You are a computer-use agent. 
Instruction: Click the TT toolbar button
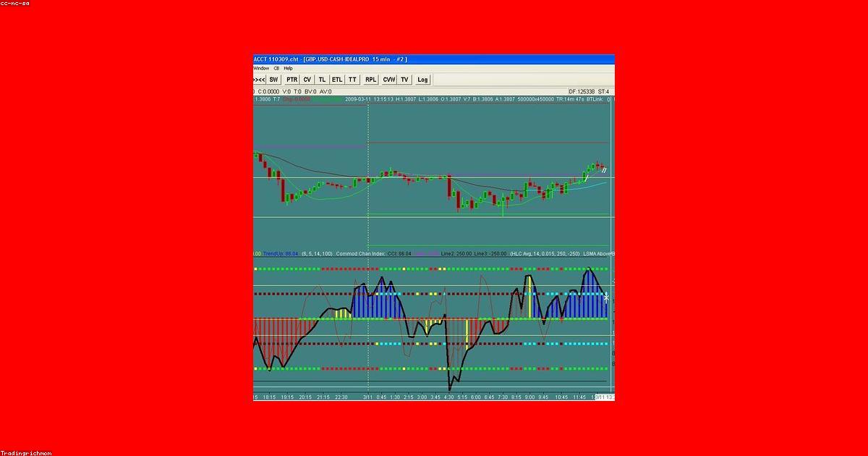tap(352, 80)
